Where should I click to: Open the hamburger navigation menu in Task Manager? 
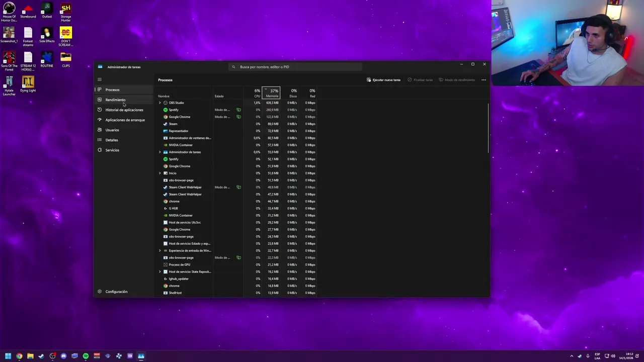[x=100, y=79]
